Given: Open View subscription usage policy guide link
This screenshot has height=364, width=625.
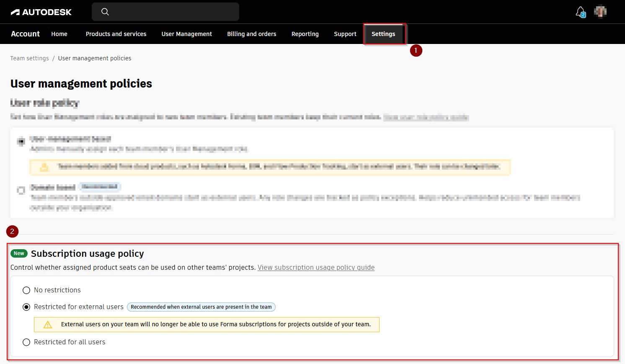Looking at the screenshot, I should coord(316,268).
